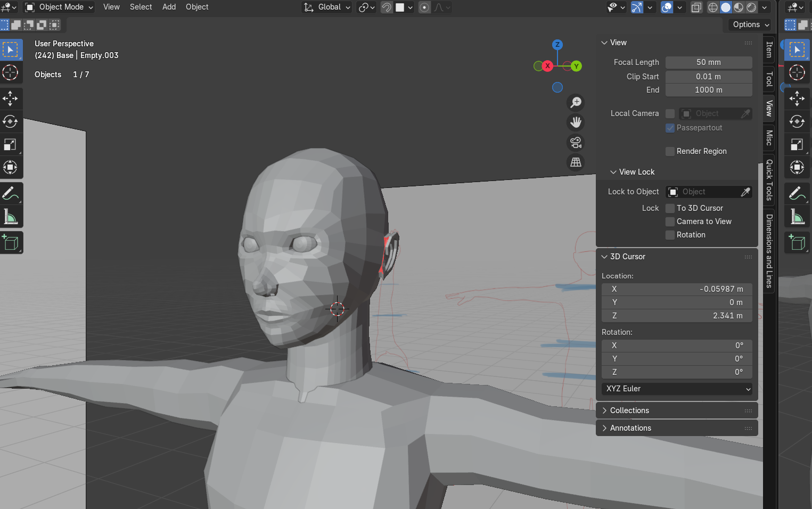Viewport: 812px width, 509px height.
Task: Open the Options popover
Action: 749,24
